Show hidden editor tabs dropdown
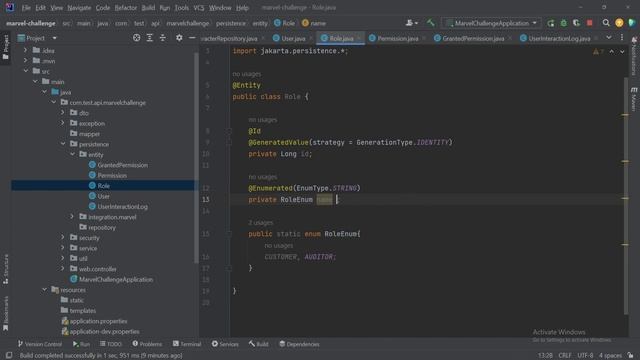Image resolution: width=640 pixels, height=360 pixels. (x=609, y=38)
